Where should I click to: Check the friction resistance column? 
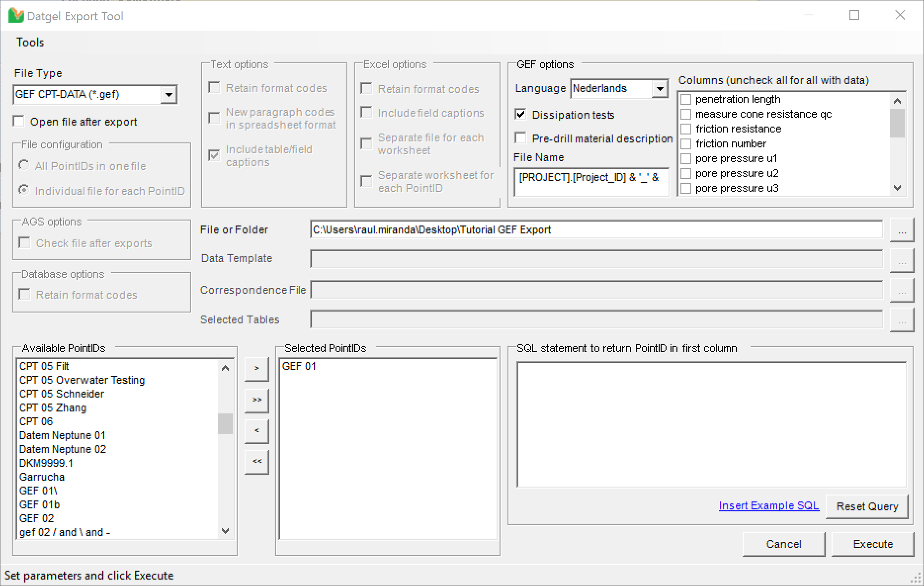point(686,129)
